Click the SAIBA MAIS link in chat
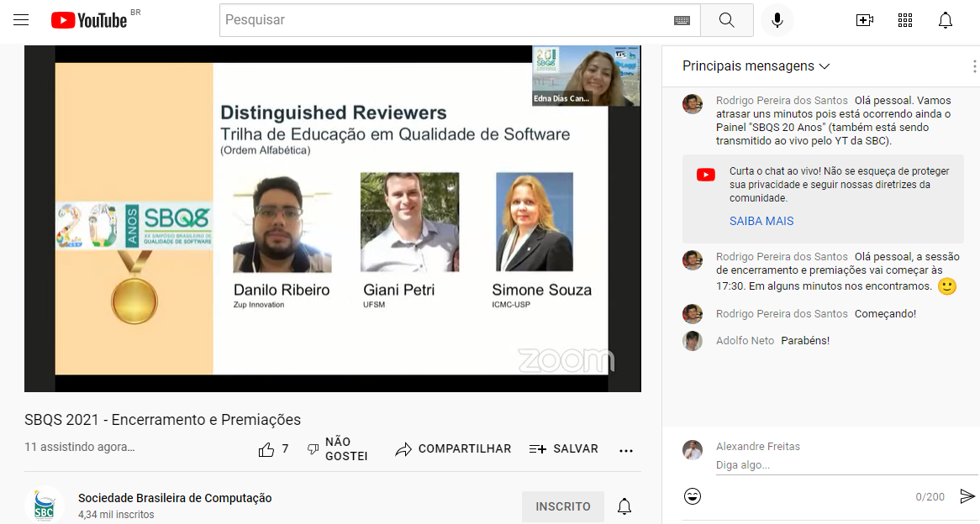This screenshot has height=524, width=980. [761, 221]
